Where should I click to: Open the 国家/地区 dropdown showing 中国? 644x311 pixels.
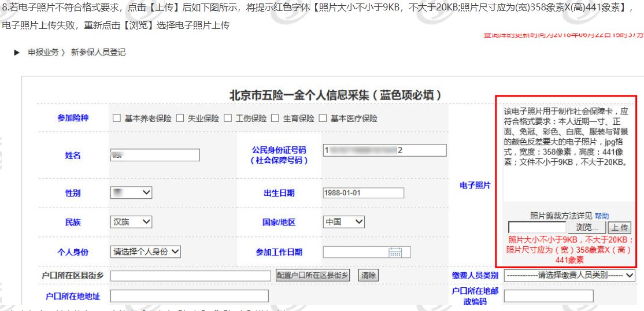click(x=344, y=222)
